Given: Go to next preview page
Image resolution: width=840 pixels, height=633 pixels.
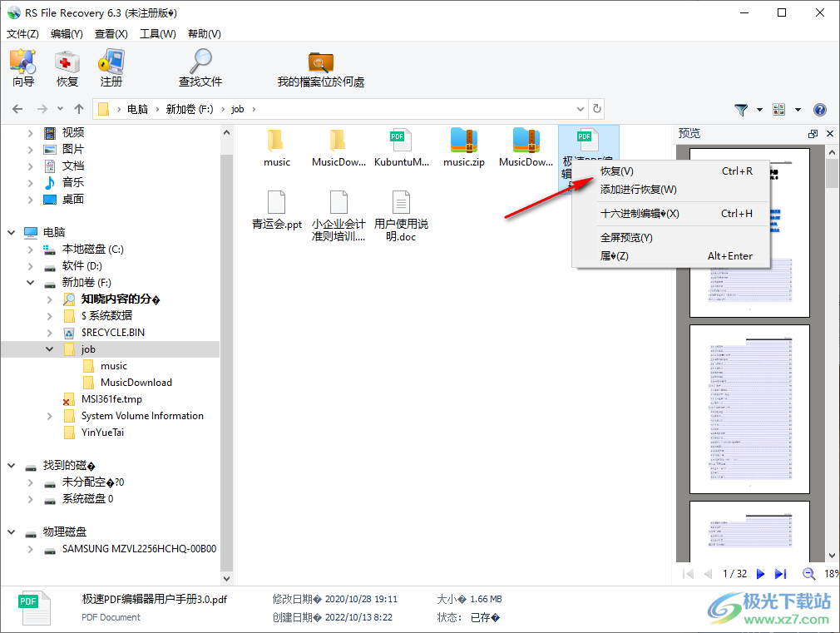Looking at the screenshot, I should pyautogui.click(x=760, y=574).
